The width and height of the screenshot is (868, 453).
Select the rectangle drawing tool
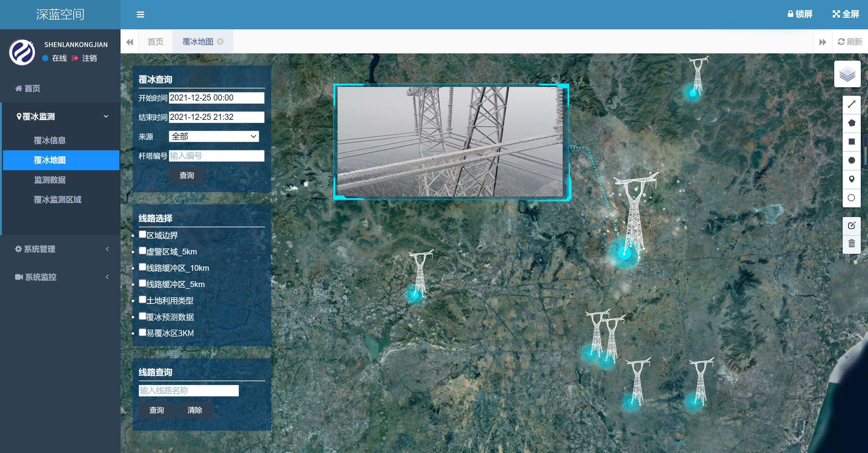[x=851, y=142]
